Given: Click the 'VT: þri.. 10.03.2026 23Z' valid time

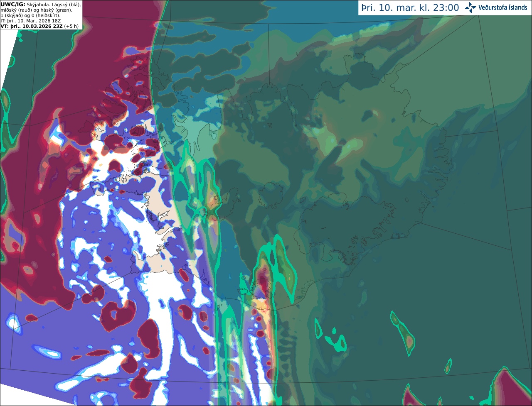Looking at the screenshot, I should [32, 26].
